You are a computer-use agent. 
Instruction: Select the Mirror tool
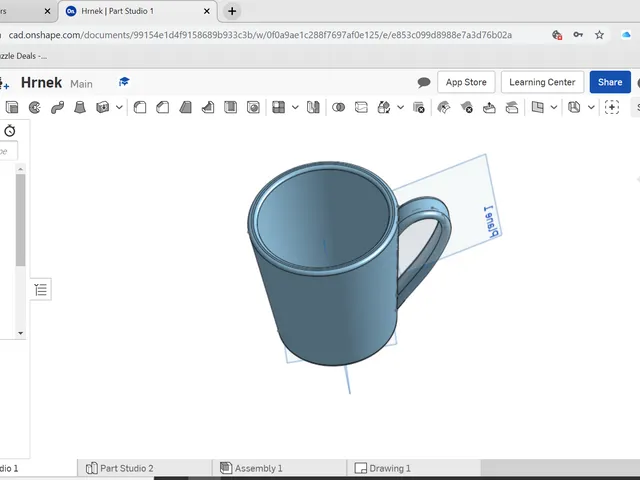coord(313,107)
